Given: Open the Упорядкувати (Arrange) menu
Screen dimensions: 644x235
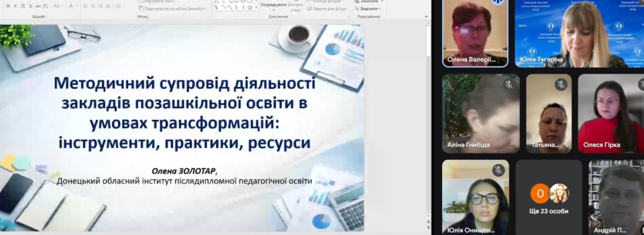Looking at the screenshot, I should pyautogui.click(x=274, y=6).
